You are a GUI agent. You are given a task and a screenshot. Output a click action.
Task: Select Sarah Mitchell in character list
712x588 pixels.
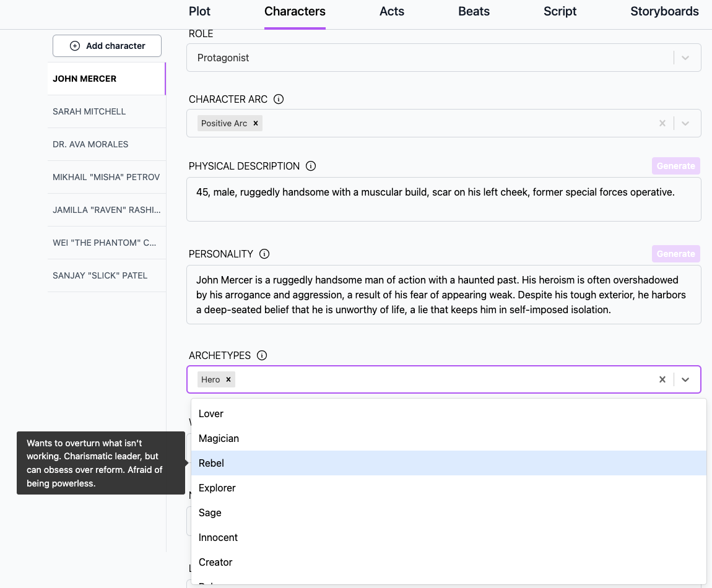(89, 111)
